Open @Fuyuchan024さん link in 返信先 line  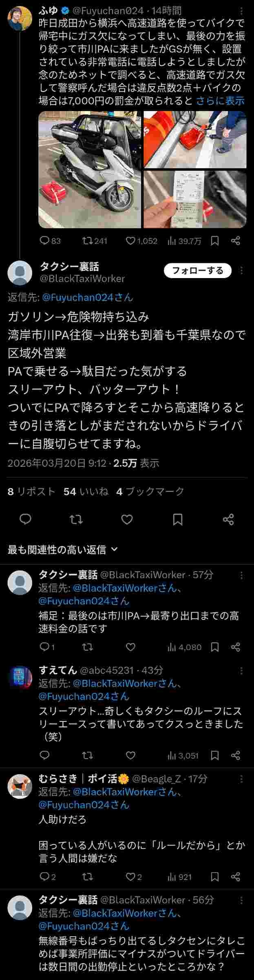click(x=88, y=297)
